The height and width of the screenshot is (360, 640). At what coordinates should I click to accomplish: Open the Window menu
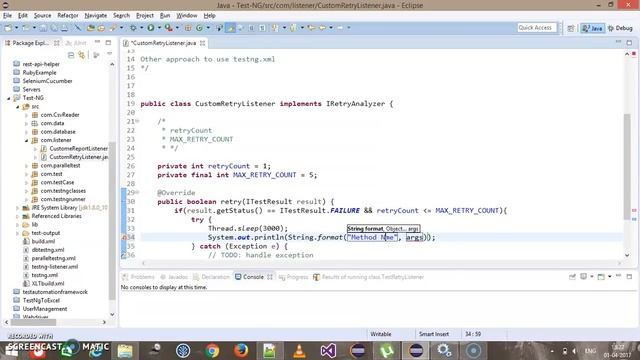187,16
